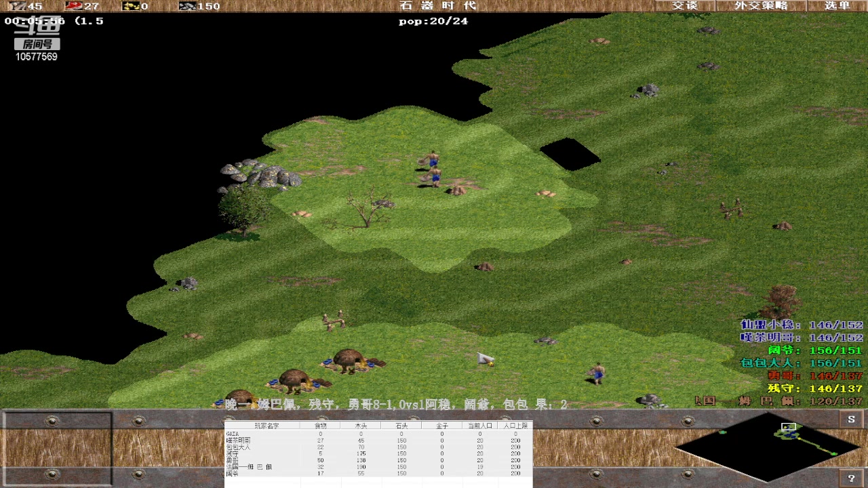Screen dimensions: 868x488
Task: Click the 当前人口 column header
Action: point(479,426)
